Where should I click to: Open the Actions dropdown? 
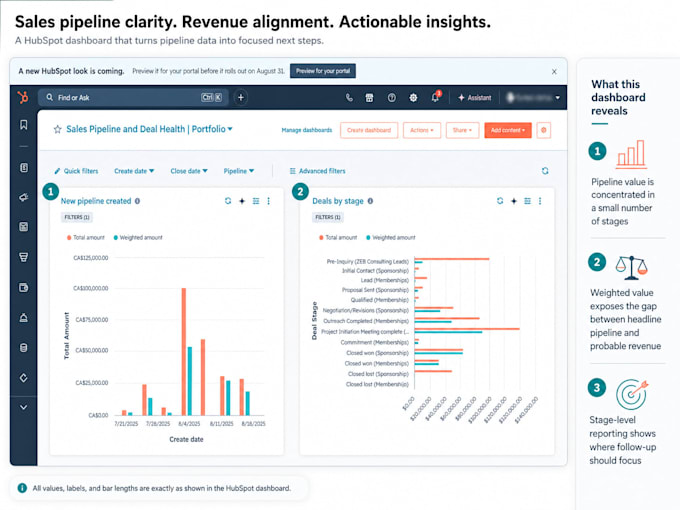point(422,130)
